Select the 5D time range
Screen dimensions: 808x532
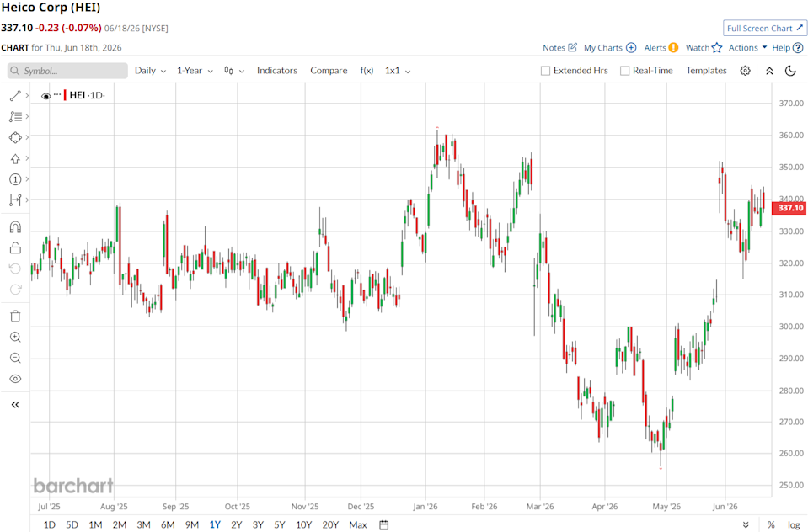point(72,524)
